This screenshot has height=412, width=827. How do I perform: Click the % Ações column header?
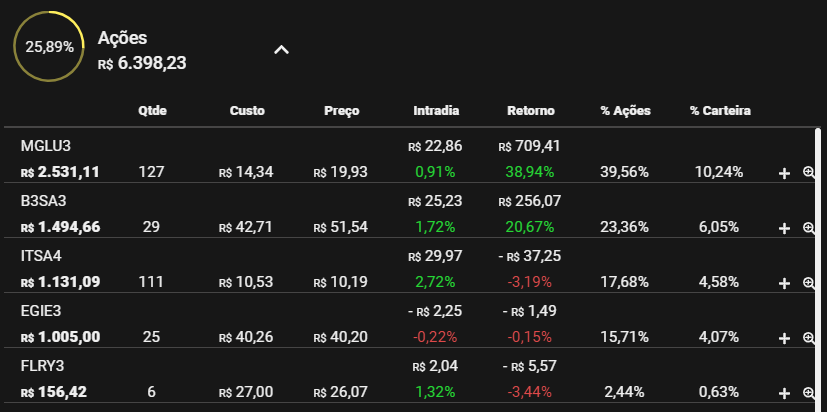[626, 111]
